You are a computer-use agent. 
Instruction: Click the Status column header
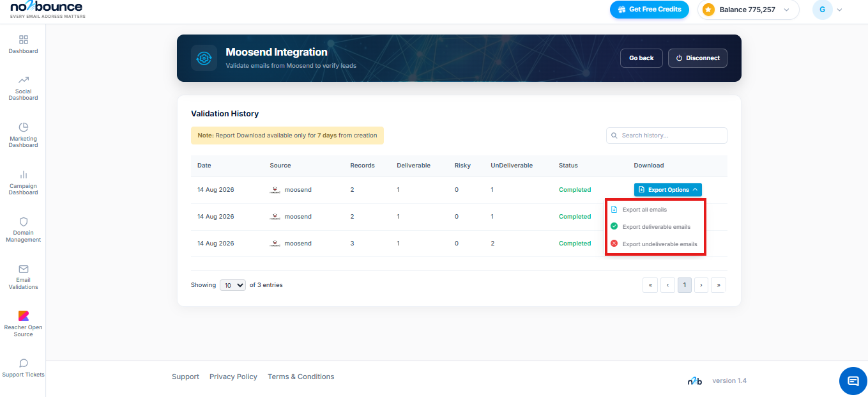point(568,166)
